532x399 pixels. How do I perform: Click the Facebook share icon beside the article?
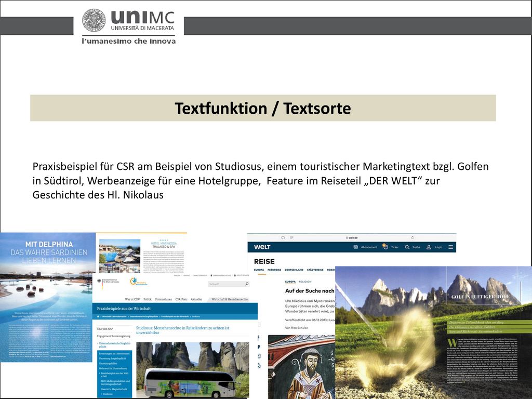(259, 338)
